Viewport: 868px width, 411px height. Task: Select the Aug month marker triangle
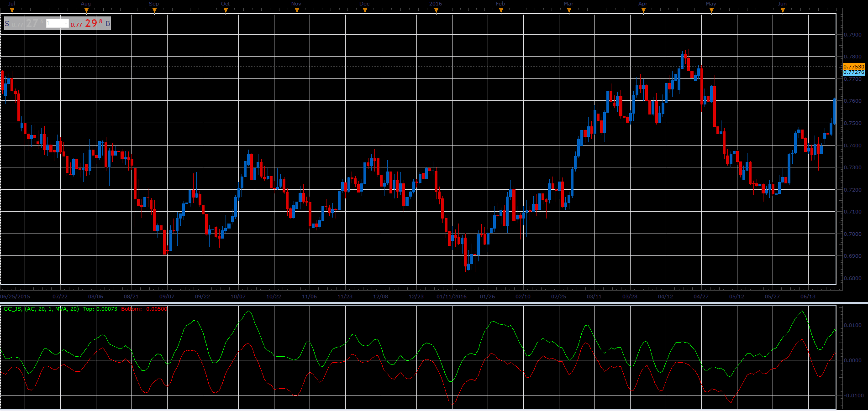click(86, 10)
